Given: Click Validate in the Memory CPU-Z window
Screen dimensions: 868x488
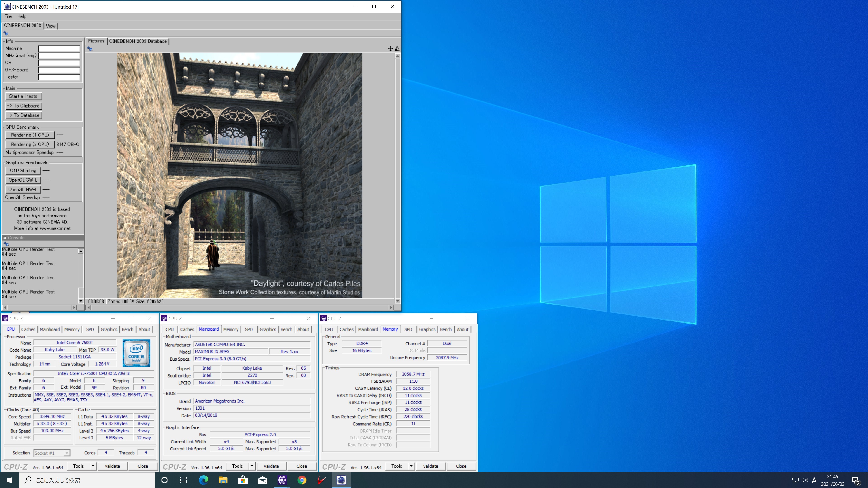Looking at the screenshot, I should coord(430,466).
